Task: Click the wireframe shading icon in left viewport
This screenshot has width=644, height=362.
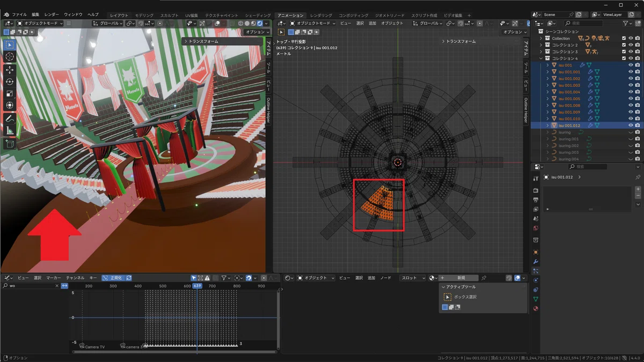Action: click(x=241, y=24)
